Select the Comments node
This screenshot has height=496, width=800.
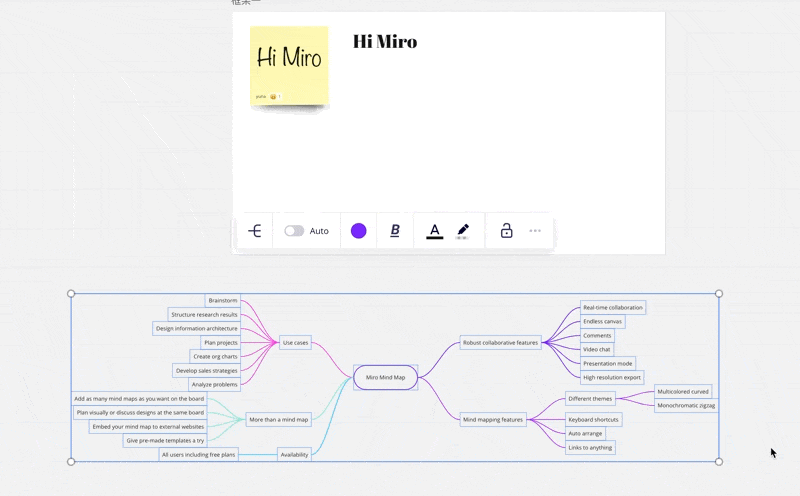pos(597,336)
